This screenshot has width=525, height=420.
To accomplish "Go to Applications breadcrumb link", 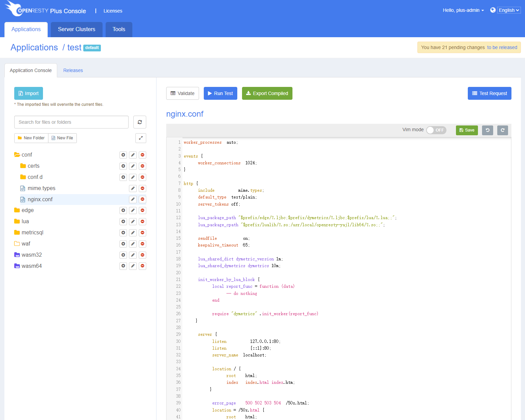I will click(34, 47).
